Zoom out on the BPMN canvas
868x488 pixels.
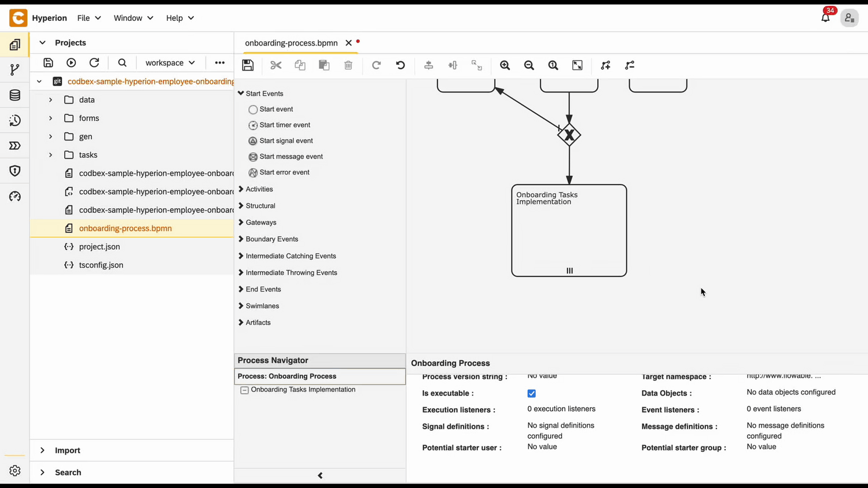tap(528, 65)
